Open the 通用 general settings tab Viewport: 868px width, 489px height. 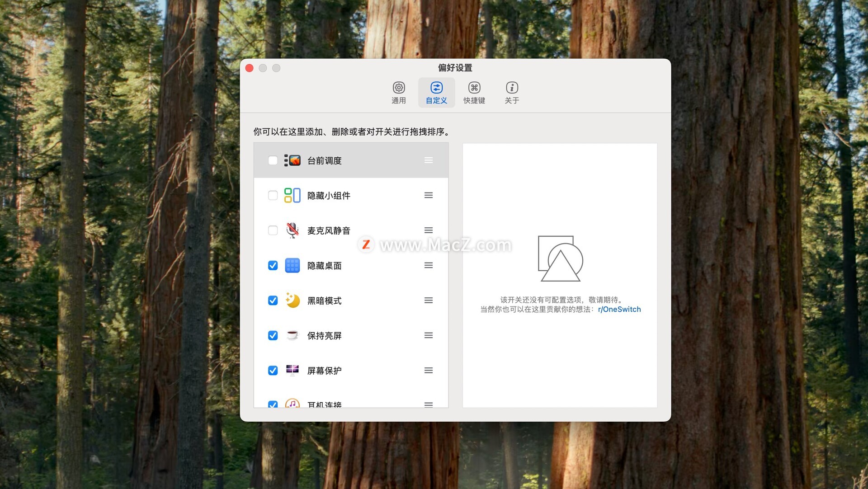(x=398, y=93)
